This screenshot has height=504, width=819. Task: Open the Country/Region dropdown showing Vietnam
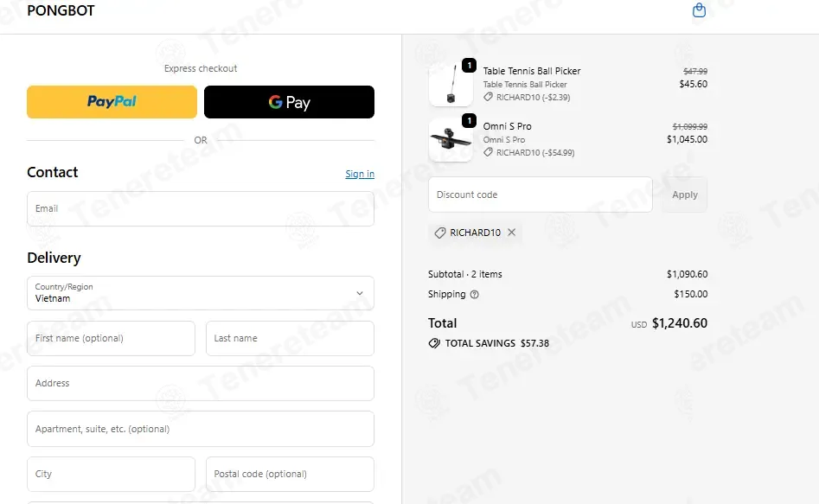click(201, 293)
